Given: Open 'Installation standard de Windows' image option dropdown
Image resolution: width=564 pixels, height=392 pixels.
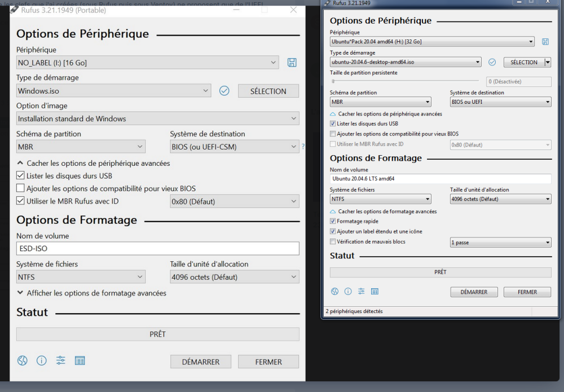Looking at the screenshot, I should [157, 118].
